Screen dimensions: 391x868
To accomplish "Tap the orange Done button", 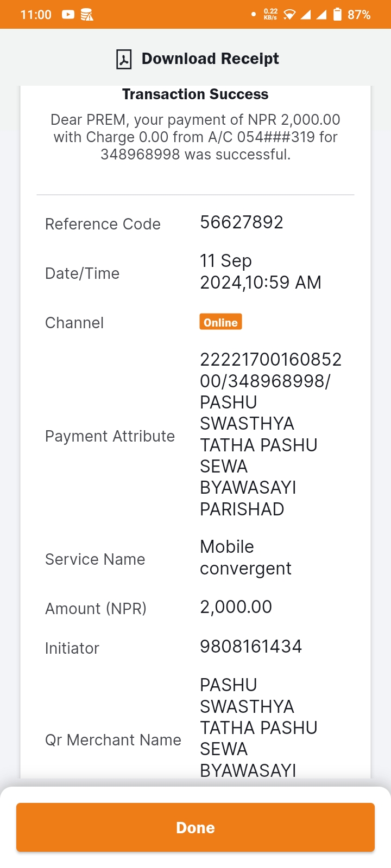I will pyautogui.click(x=195, y=827).
